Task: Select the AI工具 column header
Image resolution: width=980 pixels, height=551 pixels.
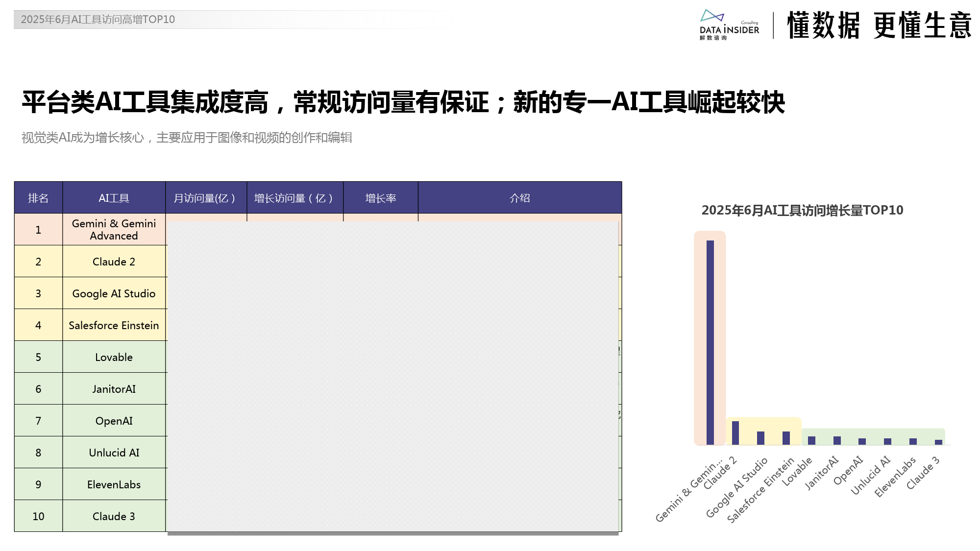Action: point(114,198)
